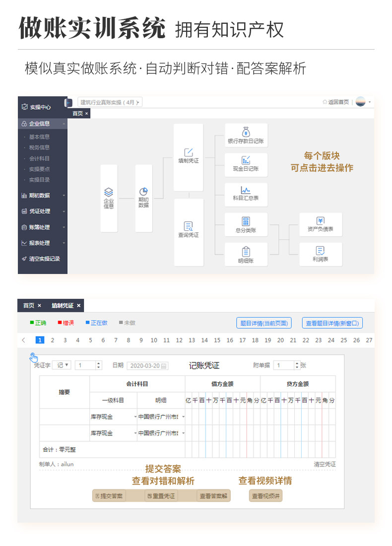Open the 总分类账 calculator icon

246,221
